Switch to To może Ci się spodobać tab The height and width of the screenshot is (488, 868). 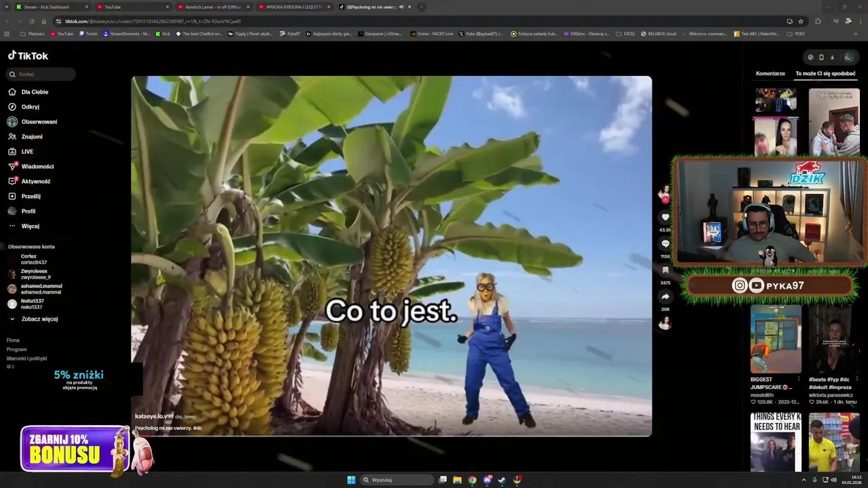click(x=825, y=73)
